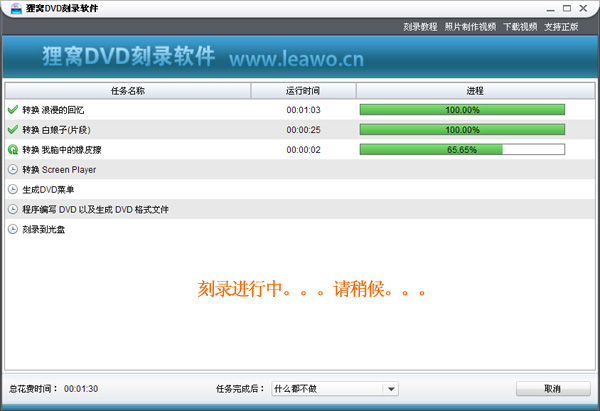Select the row text 转换 我脑中的橡皮擦
The height and width of the screenshot is (411, 600).
[x=62, y=150]
